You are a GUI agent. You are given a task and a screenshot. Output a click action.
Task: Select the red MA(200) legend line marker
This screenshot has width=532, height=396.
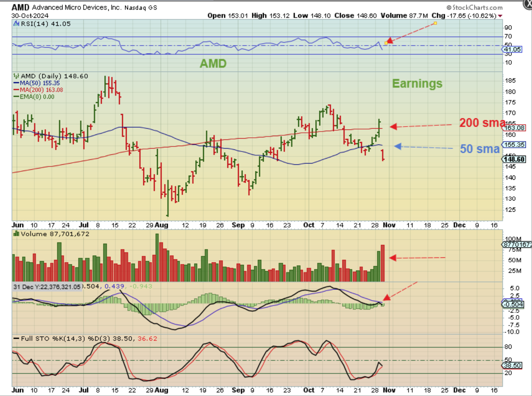[x=17, y=90]
